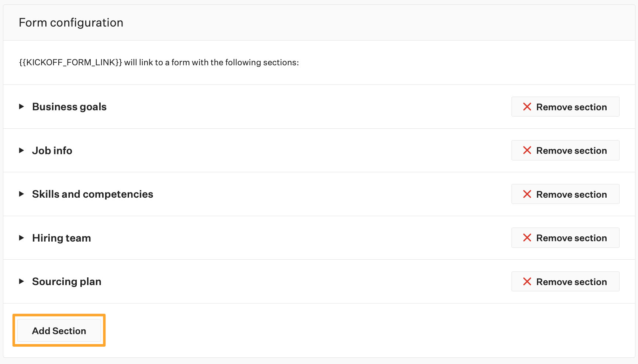Click the red X icon beside Business goals removal

pyautogui.click(x=527, y=107)
